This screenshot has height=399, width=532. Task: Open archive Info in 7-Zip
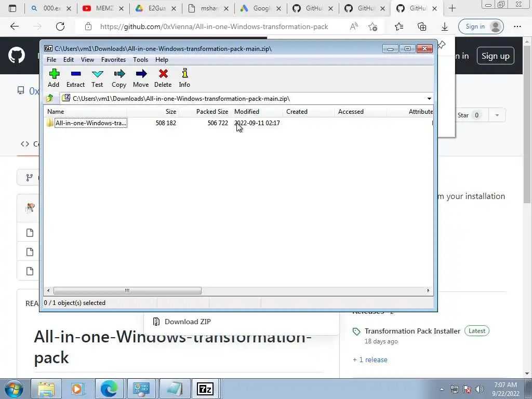[x=184, y=78]
